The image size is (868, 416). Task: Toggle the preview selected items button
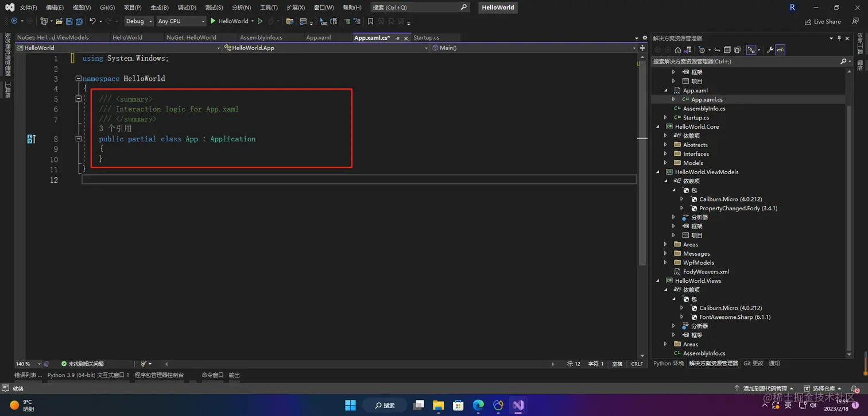click(x=780, y=50)
